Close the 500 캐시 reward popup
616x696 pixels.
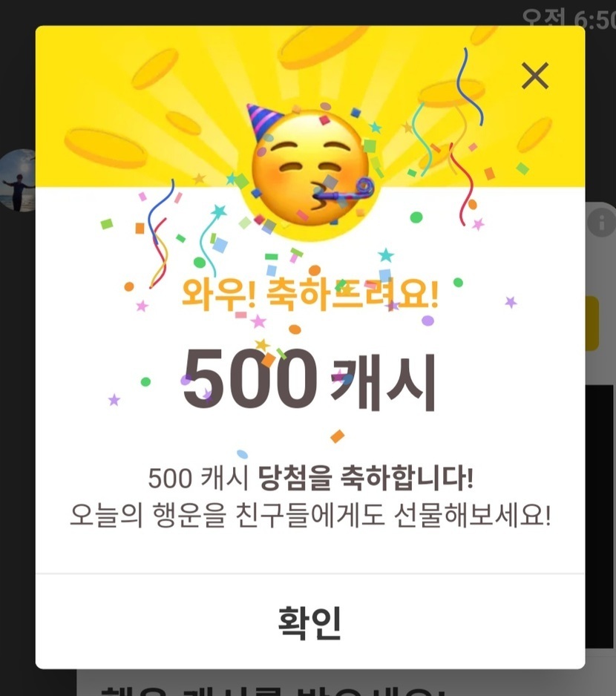pyautogui.click(x=534, y=76)
